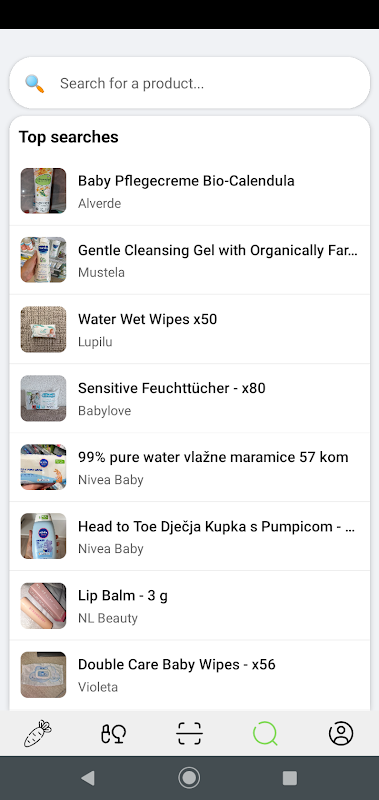Tap Lip Balm 3 g thumbnail image

pos(43,606)
